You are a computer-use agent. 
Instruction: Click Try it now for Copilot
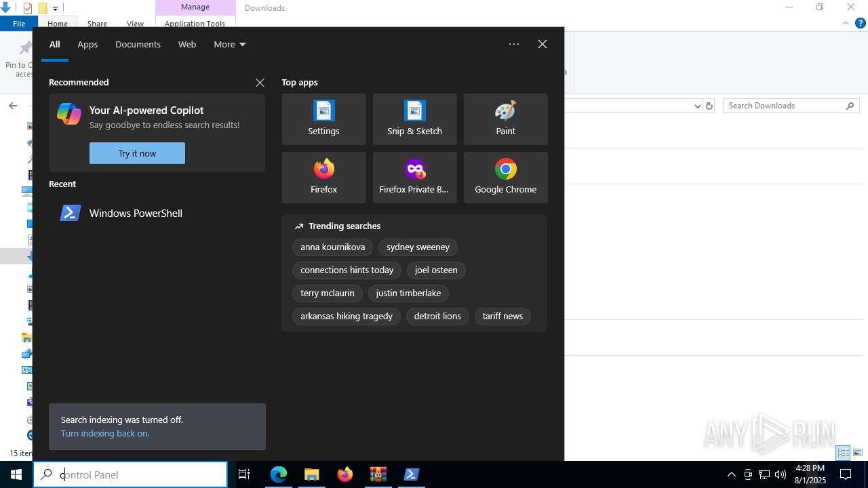tap(137, 153)
